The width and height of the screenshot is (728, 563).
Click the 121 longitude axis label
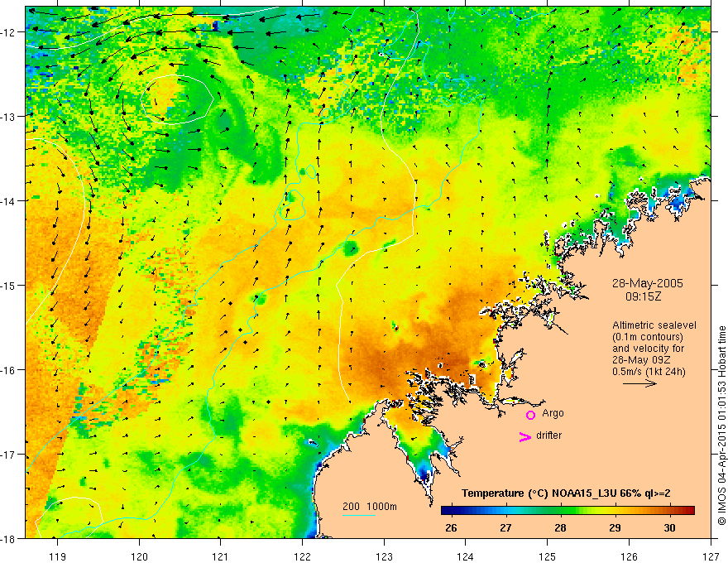pyautogui.click(x=220, y=556)
